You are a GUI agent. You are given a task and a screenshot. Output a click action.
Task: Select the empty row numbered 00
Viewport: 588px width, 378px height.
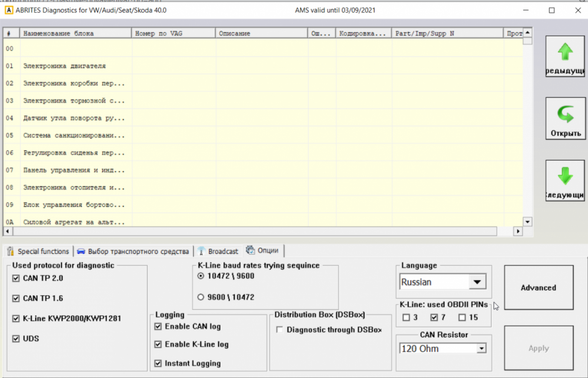[263, 48]
